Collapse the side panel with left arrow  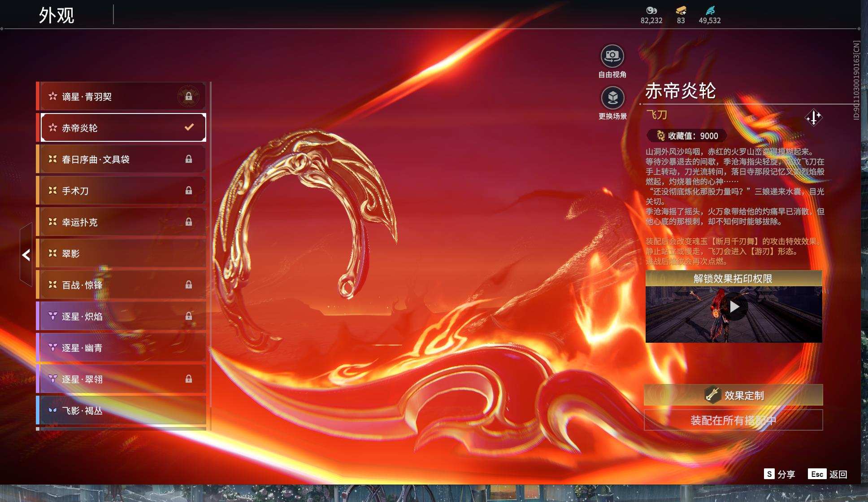[26, 255]
